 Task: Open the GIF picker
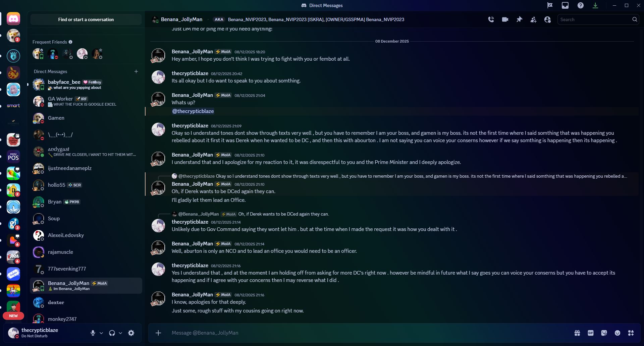[x=591, y=333]
